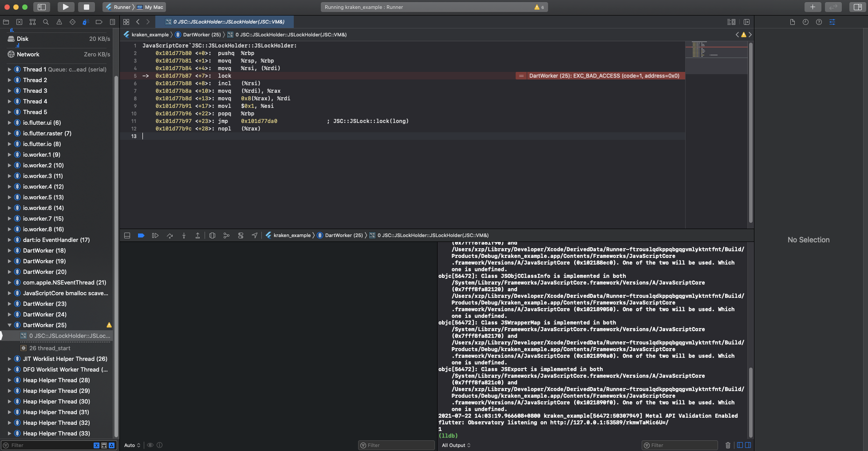Click kraken_example in the jump bar
Screen dimensions: 868x451
point(149,34)
